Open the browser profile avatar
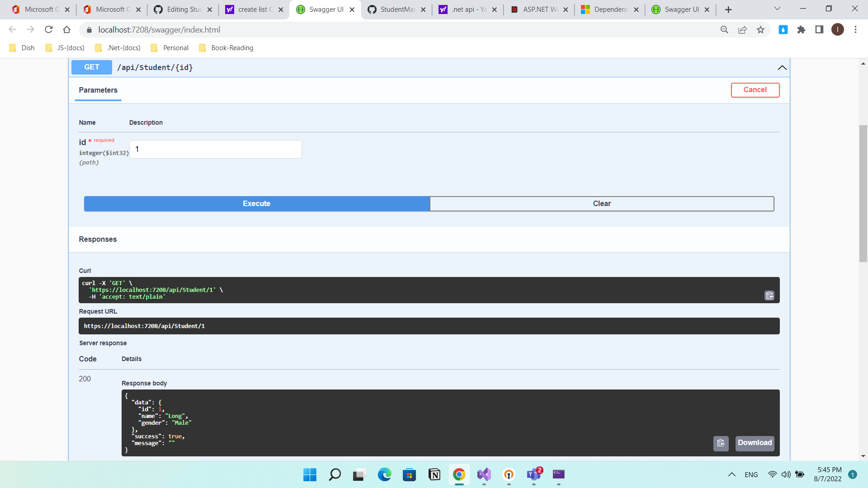This screenshot has width=868, height=488. 838,29
